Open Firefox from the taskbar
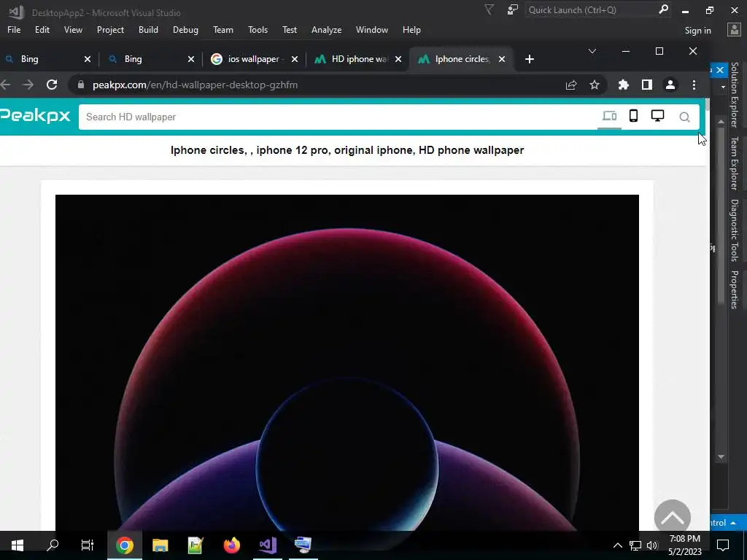 [x=231, y=545]
